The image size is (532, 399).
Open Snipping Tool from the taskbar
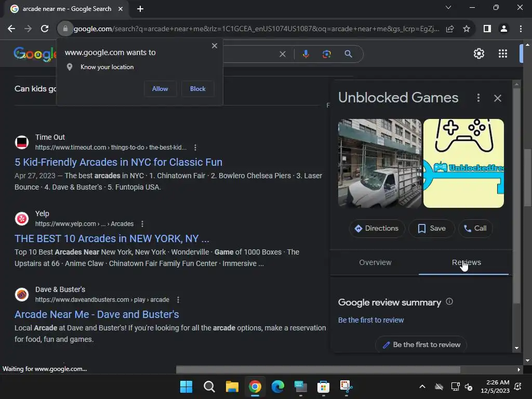(x=346, y=387)
